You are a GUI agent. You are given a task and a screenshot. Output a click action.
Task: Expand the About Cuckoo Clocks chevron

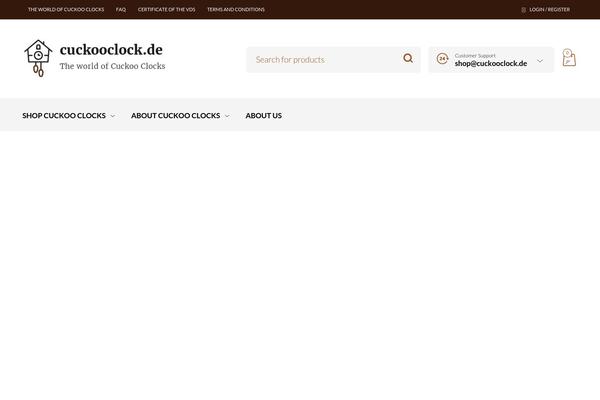(227, 116)
